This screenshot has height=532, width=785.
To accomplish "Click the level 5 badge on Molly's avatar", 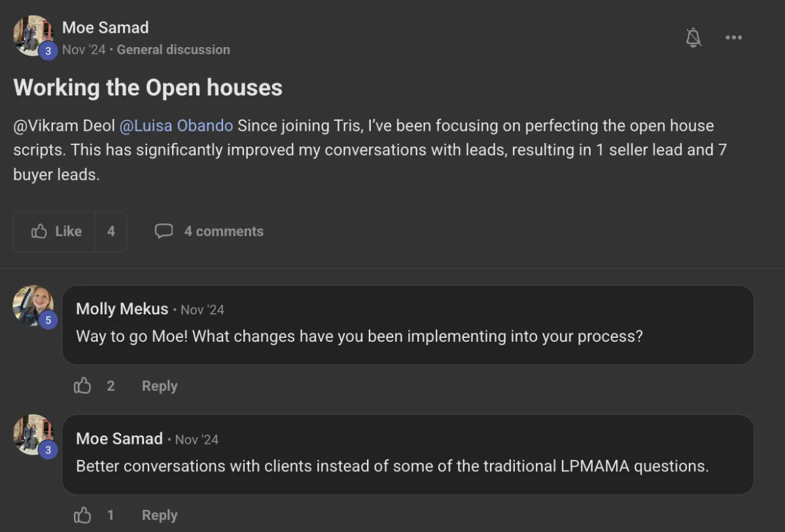I will click(48, 320).
